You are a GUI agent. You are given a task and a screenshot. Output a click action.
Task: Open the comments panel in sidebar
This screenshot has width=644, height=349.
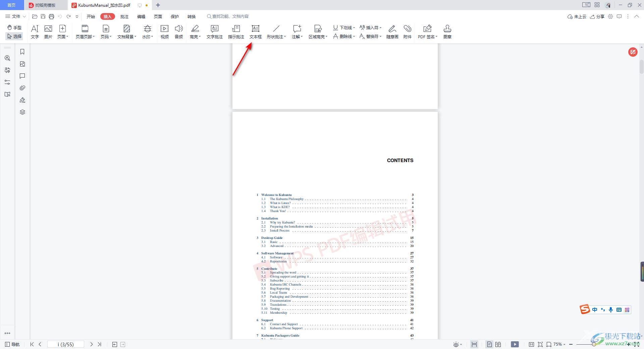click(x=22, y=76)
